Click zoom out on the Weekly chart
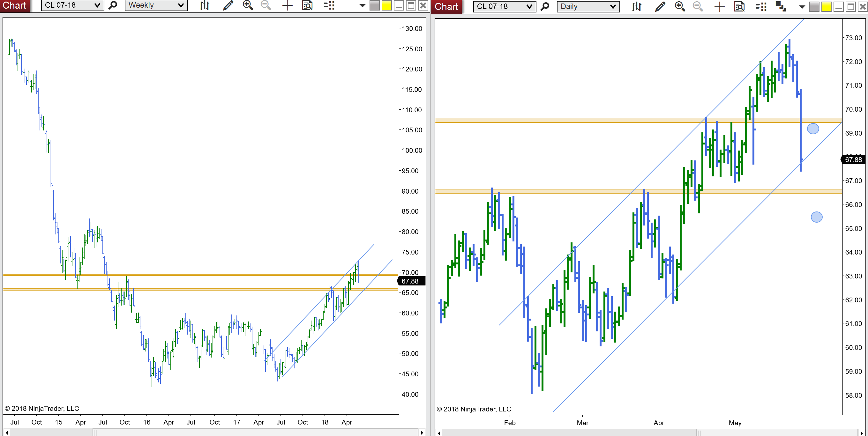868x436 pixels. pyautogui.click(x=266, y=5)
